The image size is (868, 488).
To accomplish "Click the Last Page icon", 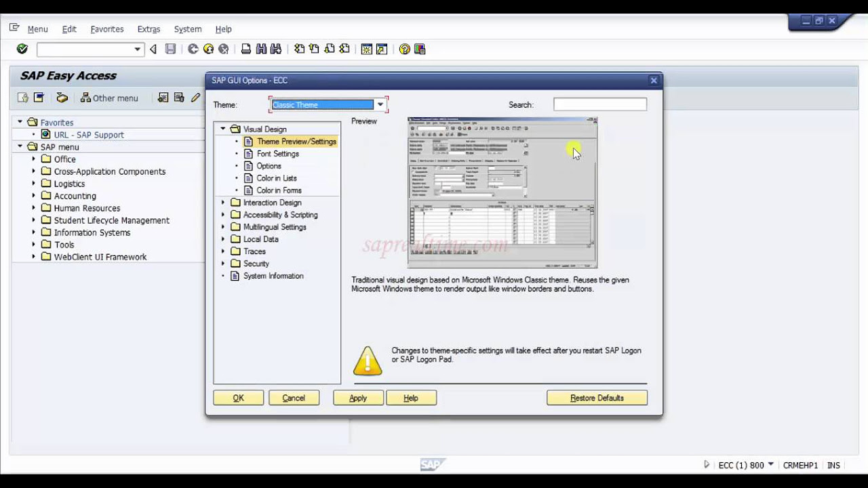I will (344, 49).
